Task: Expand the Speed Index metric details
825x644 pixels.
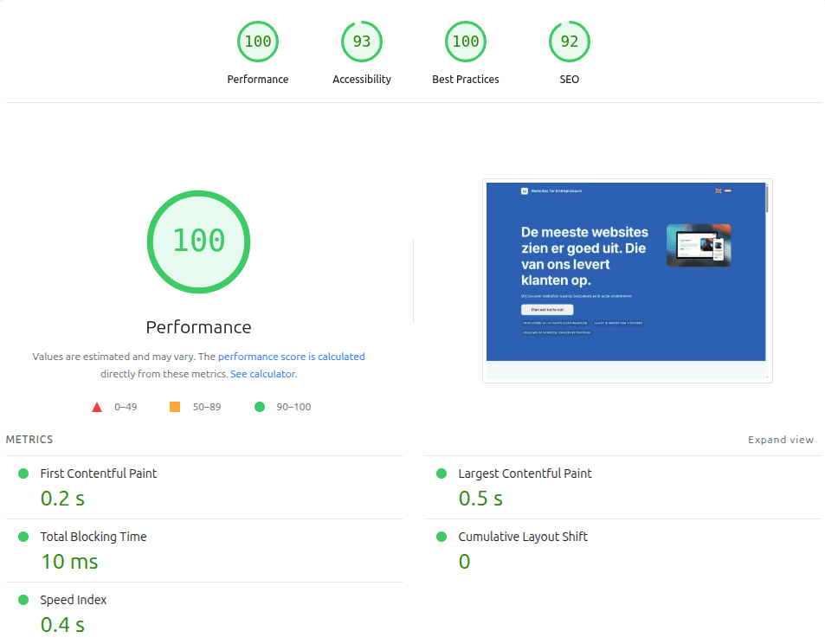Action: tap(74, 600)
